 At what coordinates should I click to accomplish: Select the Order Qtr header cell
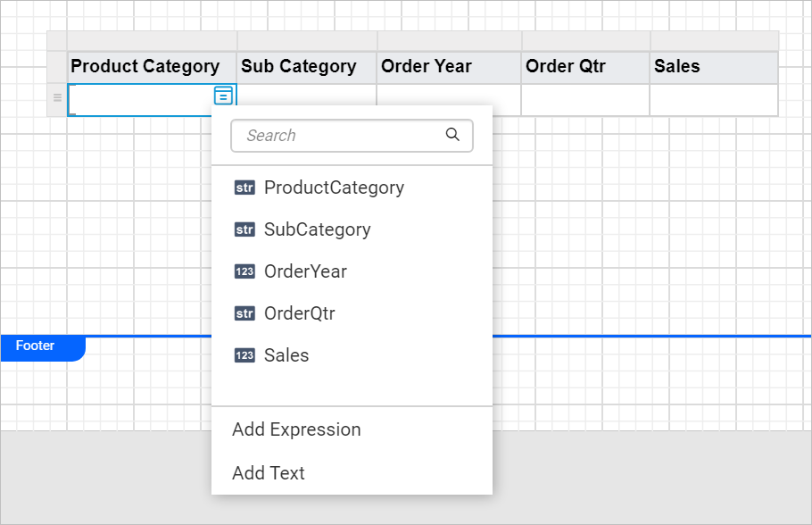pyautogui.click(x=585, y=67)
